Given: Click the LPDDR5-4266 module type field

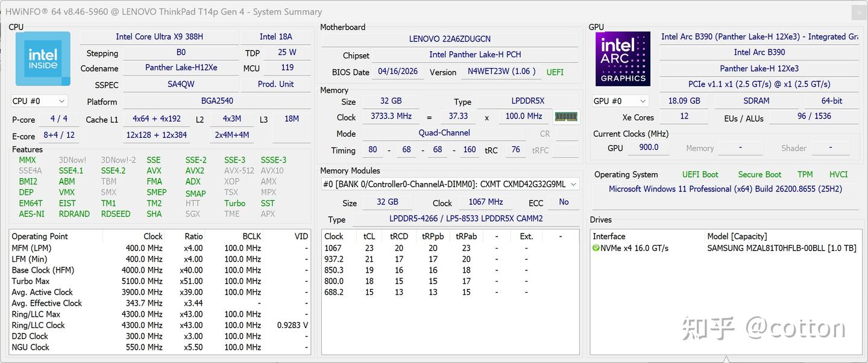Looking at the screenshot, I should pyautogui.click(x=465, y=219).
